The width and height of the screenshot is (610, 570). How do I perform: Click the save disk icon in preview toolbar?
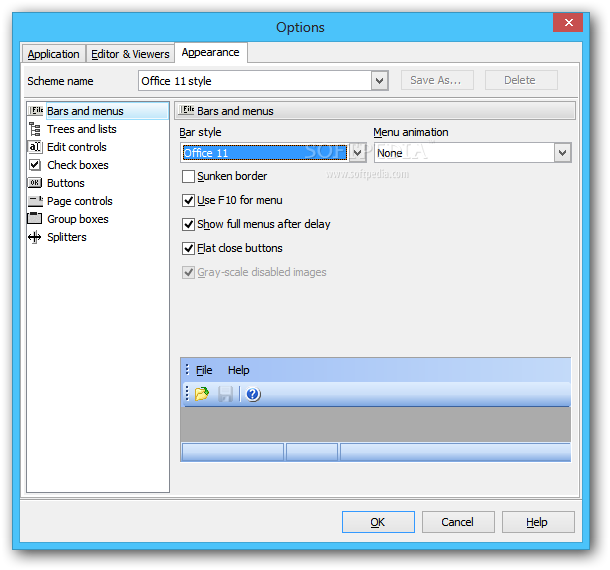tap(225, 394)
